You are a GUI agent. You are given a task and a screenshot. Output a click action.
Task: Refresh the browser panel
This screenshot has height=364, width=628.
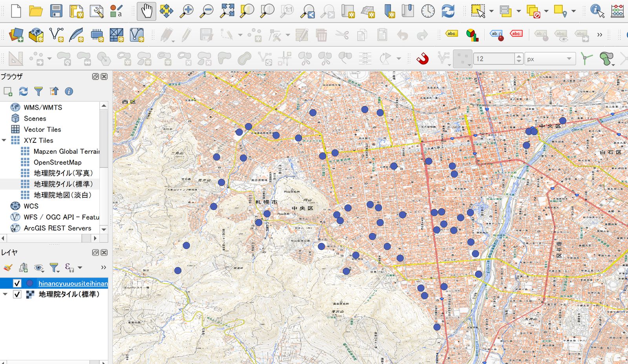tap(23, 91)
